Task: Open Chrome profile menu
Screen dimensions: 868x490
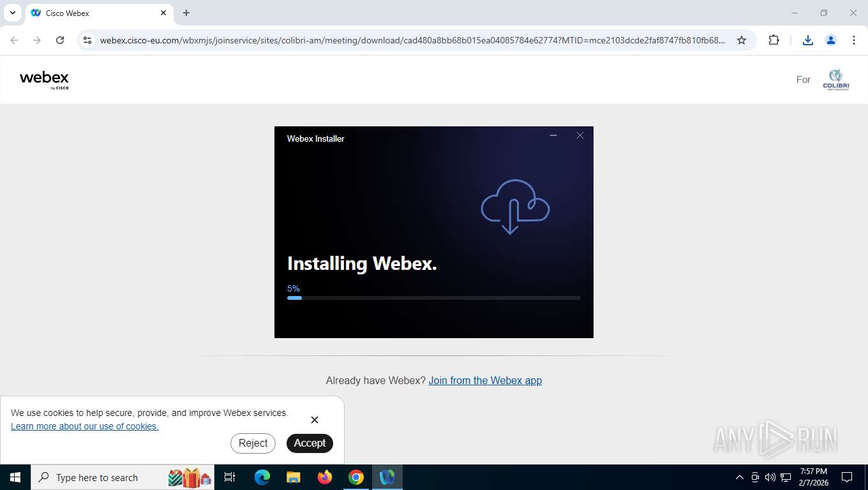Action: click(831, 40)
